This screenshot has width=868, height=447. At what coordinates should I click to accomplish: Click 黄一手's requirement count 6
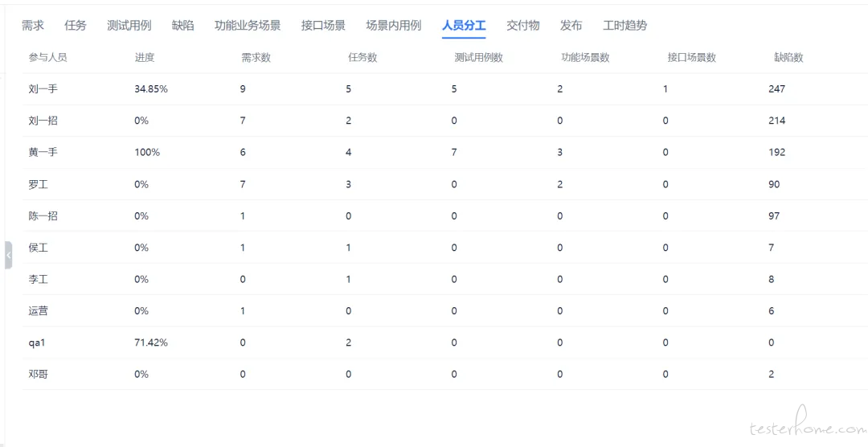(x=243, y=152)
